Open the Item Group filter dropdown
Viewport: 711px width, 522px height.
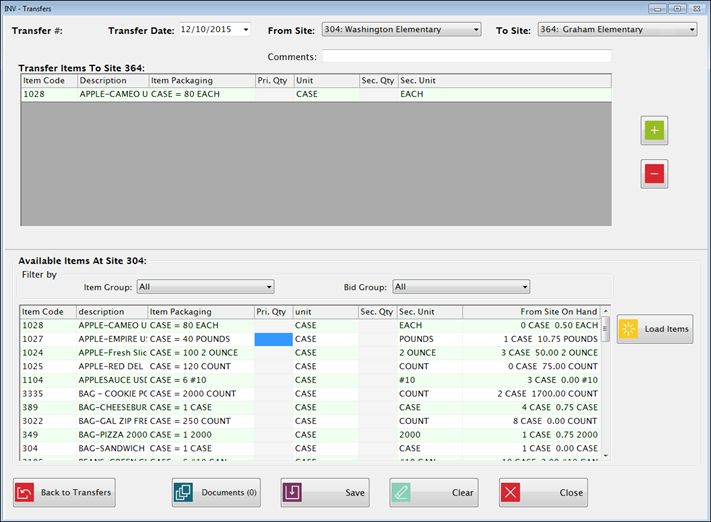pos(268,287)
